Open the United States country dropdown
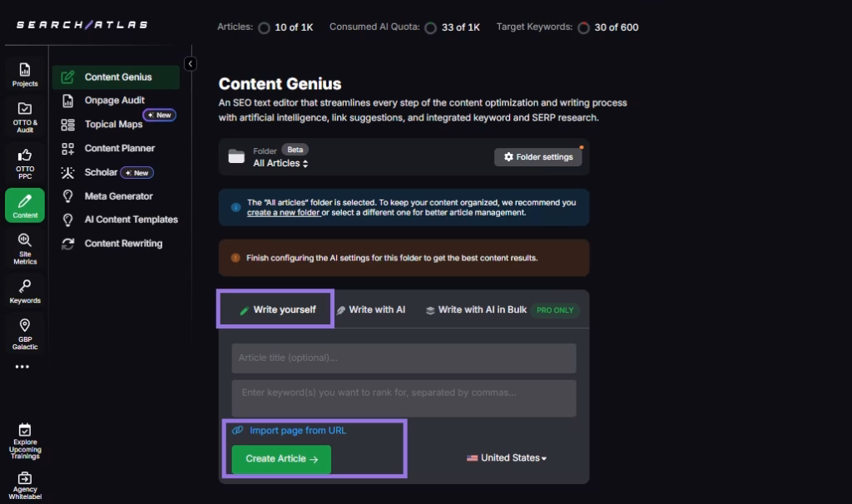852x504 pixels. [x=506, y=458]
